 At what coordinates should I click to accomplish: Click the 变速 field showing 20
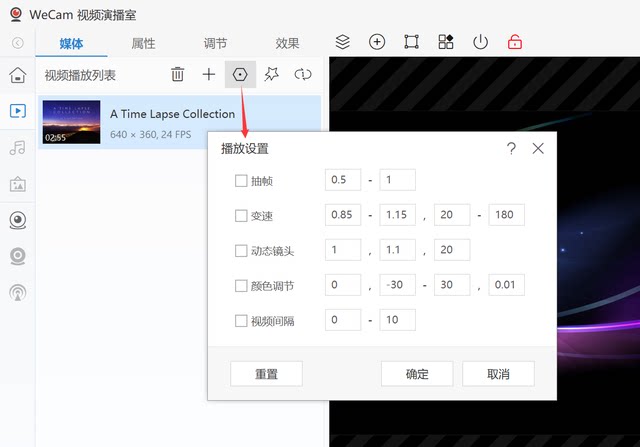tap(452, 215)
